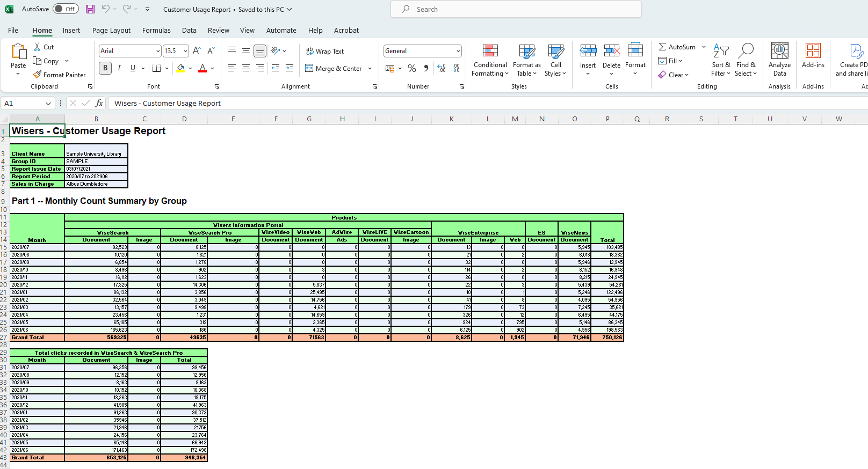This screenshot has width=868, height=469.
Task: Increase decimal places
Action: (442, 68)
